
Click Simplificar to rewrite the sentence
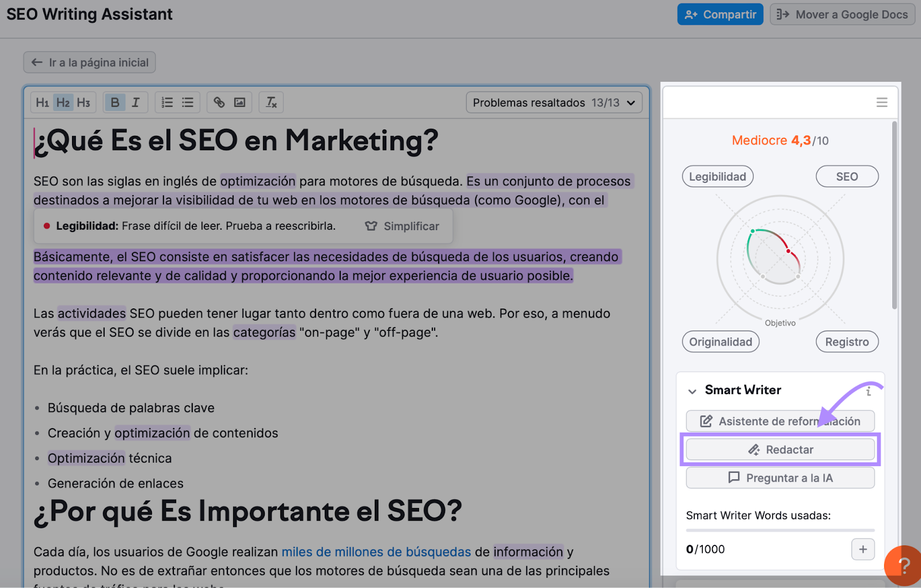pyautogui.click(x=402, y=226)
